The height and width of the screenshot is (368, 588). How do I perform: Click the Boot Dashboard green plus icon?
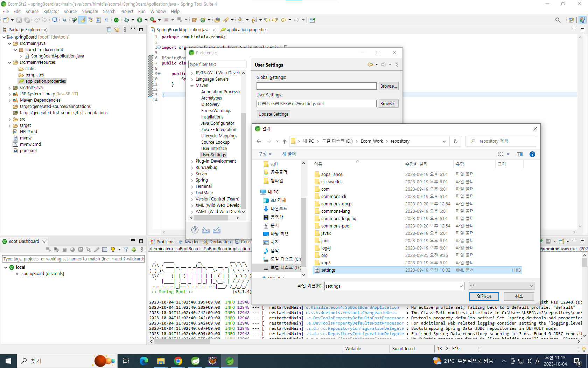coord(134,250)
